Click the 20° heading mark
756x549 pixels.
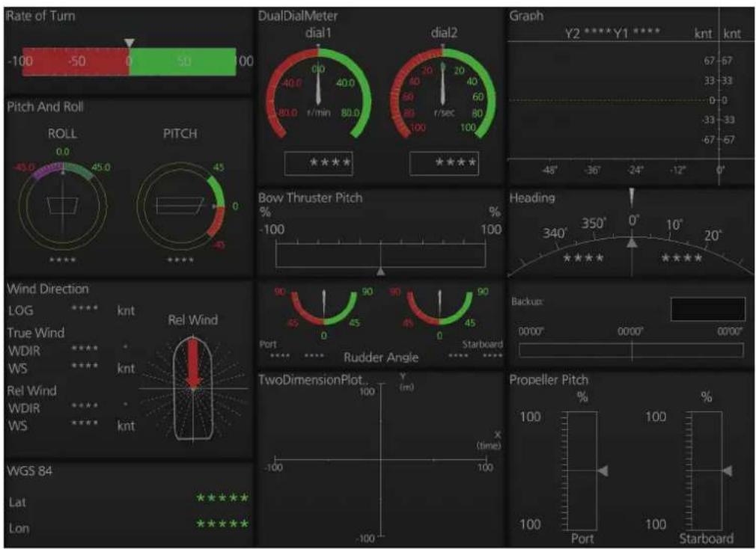click(x=713, y=236)
